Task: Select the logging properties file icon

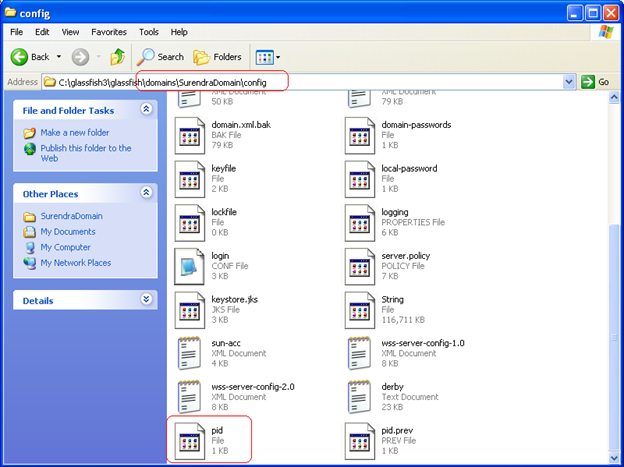Action: (x=360, y=223)
